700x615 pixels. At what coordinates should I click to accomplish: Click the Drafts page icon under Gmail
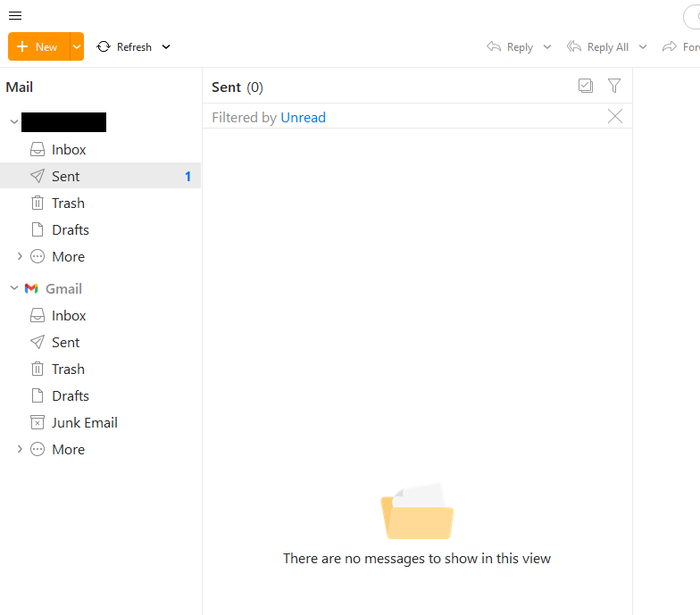(37, 395)
